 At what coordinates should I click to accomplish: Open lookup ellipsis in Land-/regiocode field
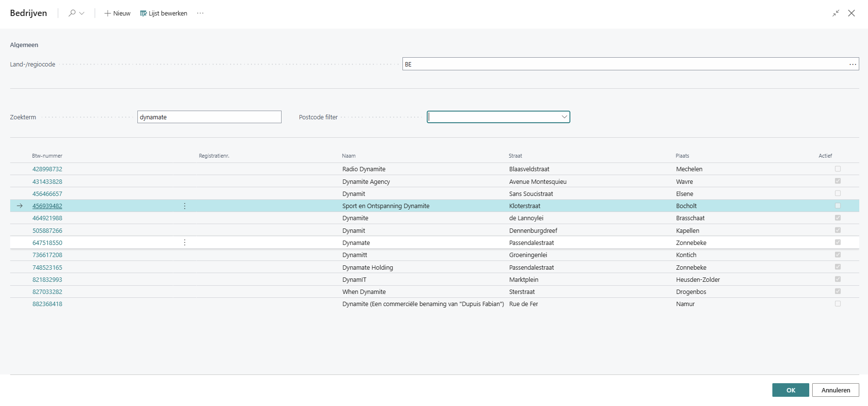[x=852, y=64]
